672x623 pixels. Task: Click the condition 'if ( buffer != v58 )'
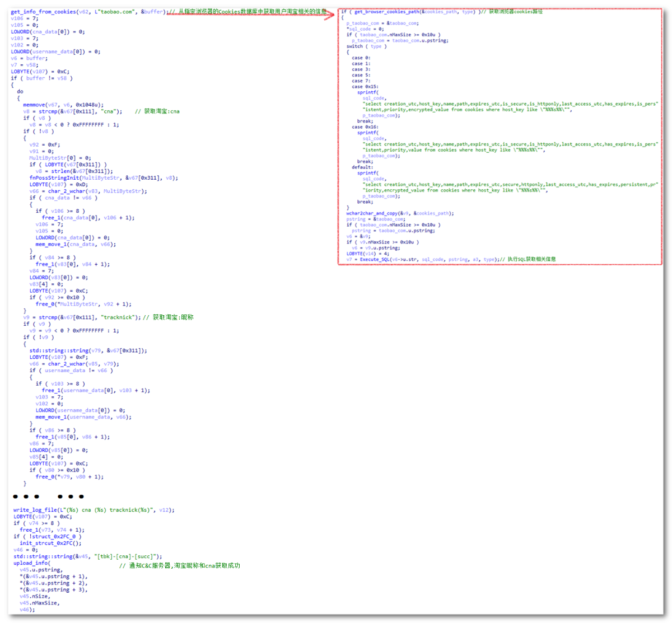[x=42, y=78]
